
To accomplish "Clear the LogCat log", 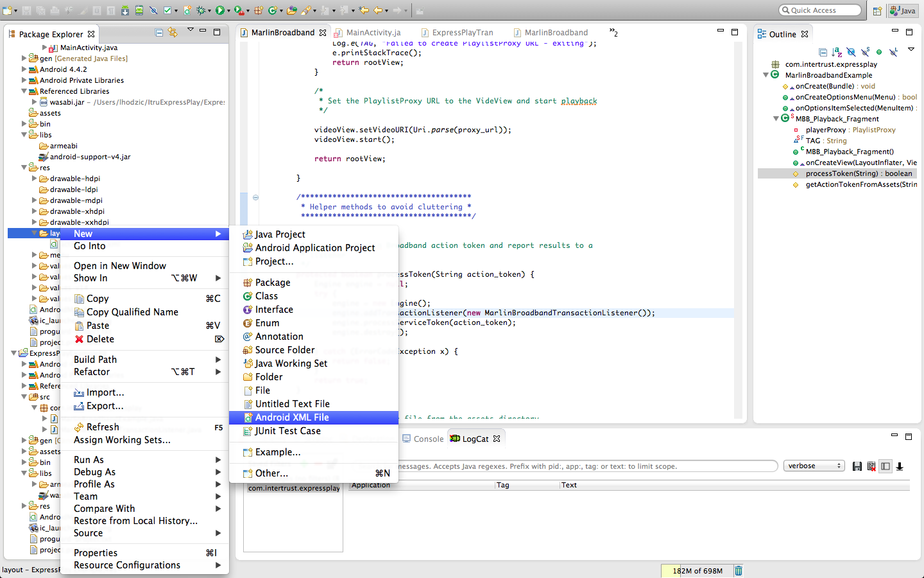I will (871, 466).
